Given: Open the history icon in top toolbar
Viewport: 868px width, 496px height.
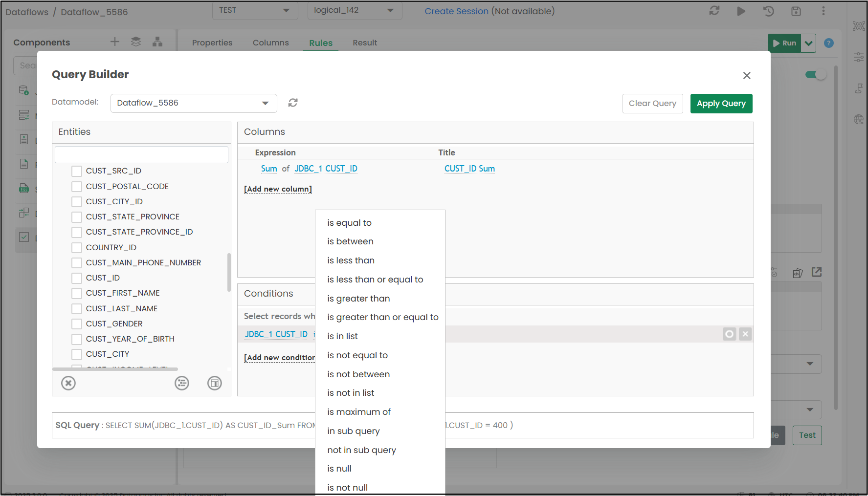Looking at the screenshot, I should point(769,11).
